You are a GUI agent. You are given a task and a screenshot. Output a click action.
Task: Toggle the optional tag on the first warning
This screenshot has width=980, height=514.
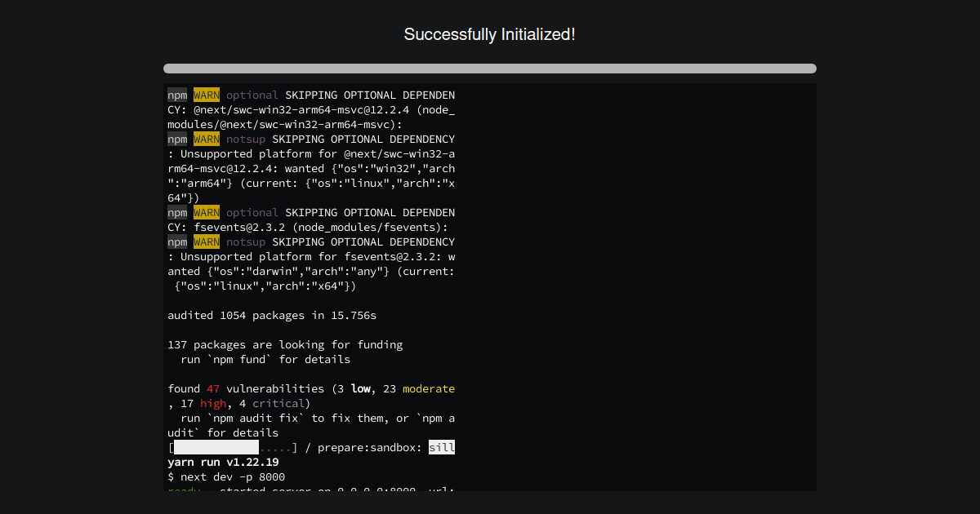[252, 95]
